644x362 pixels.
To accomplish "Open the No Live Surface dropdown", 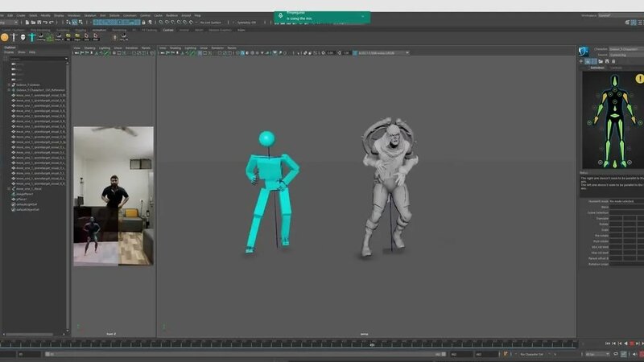I will pyautogui.click(x=210, y=23).
